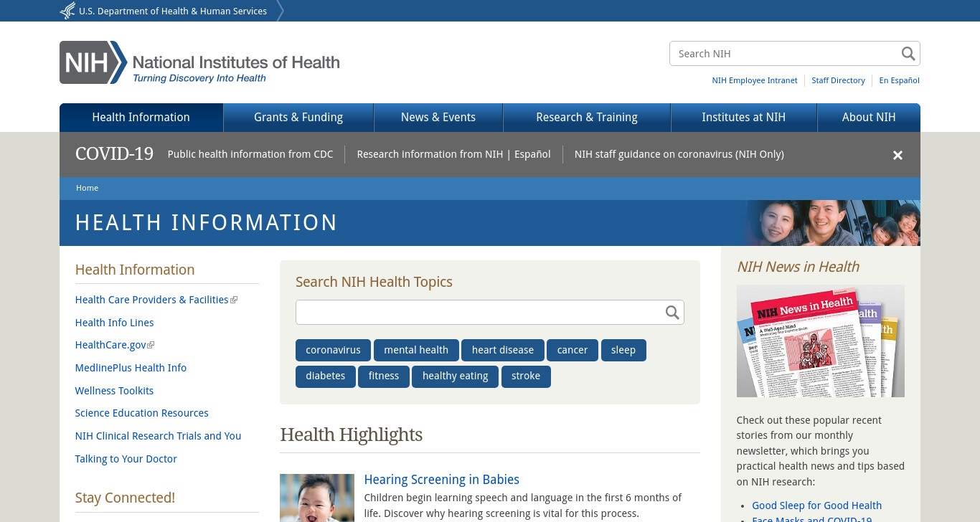The height and width of the screenshot is (522, 980).
Task: Dismiss the COVID-19 banner with the X
Action: pyautogui.click(x=897, y=155)
